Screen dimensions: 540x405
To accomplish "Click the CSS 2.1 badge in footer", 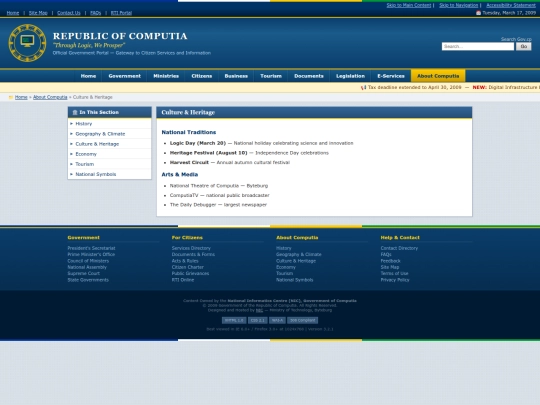I will pyautogui.click(x=258, y=320).
